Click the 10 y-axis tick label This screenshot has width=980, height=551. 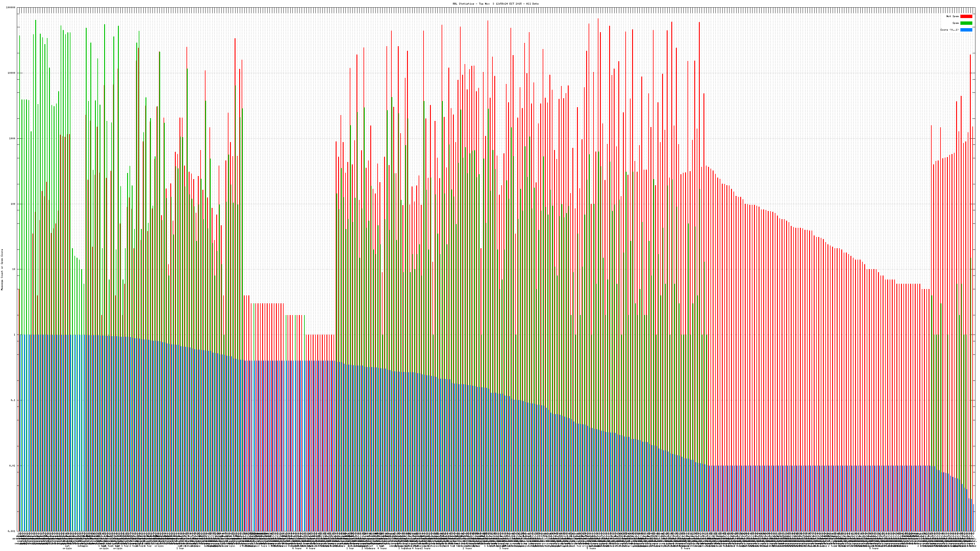(14, 269)
